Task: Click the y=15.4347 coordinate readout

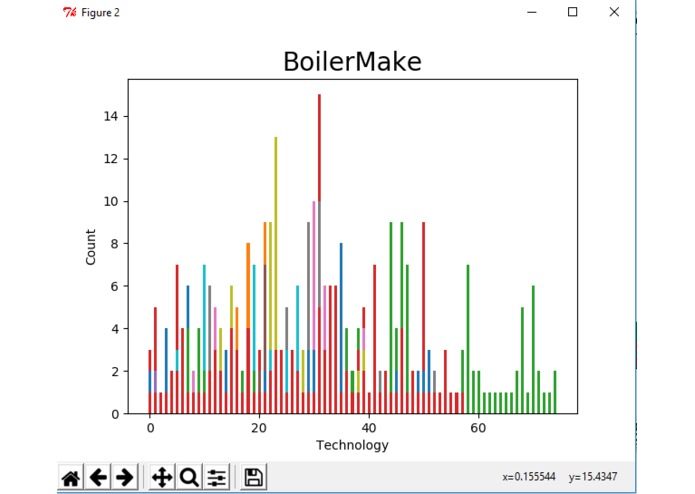Action: point(593,477)
